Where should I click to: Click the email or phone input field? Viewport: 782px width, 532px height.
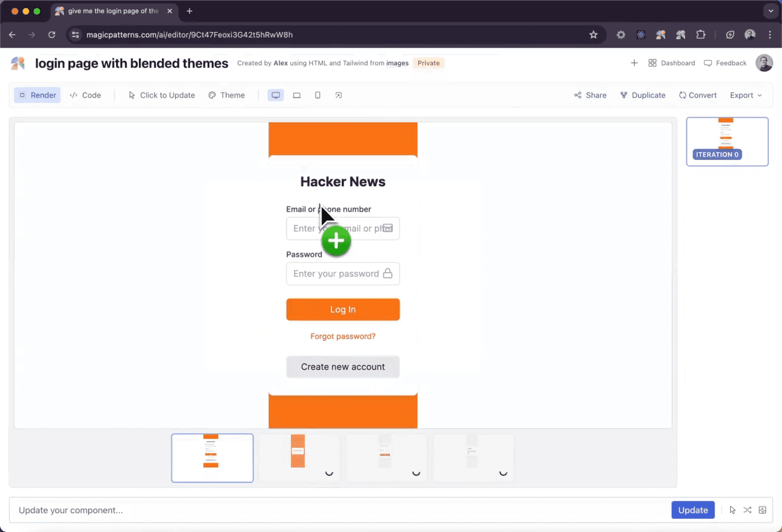(x=343, y=229)
